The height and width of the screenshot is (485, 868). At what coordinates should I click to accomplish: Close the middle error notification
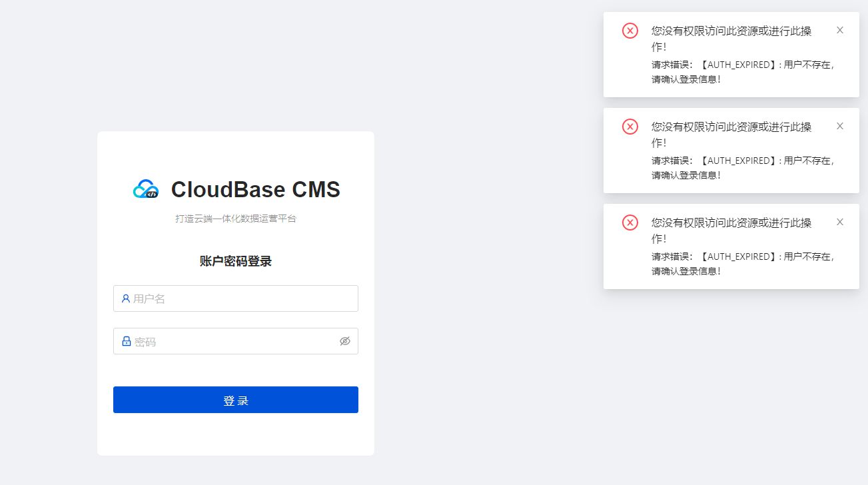pyautogui.click(x=840, y=126)
